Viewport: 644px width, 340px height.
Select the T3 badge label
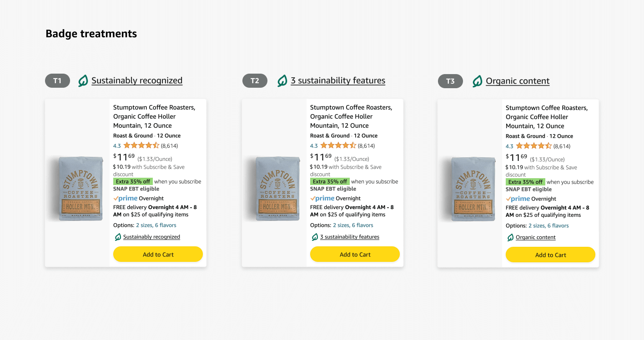point(450,81)
